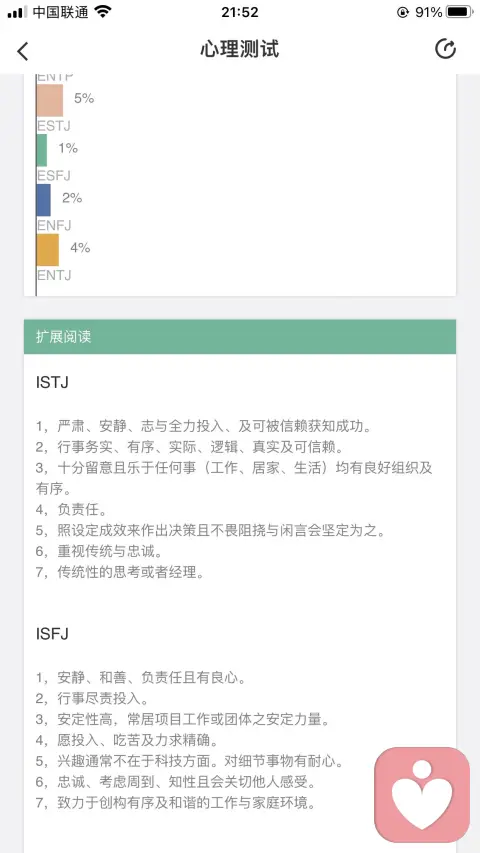Image resolution: width=480 pixels, height=853 pixels.
Task: Tap the ENTJ chart label
Action: tap(54, 275)
